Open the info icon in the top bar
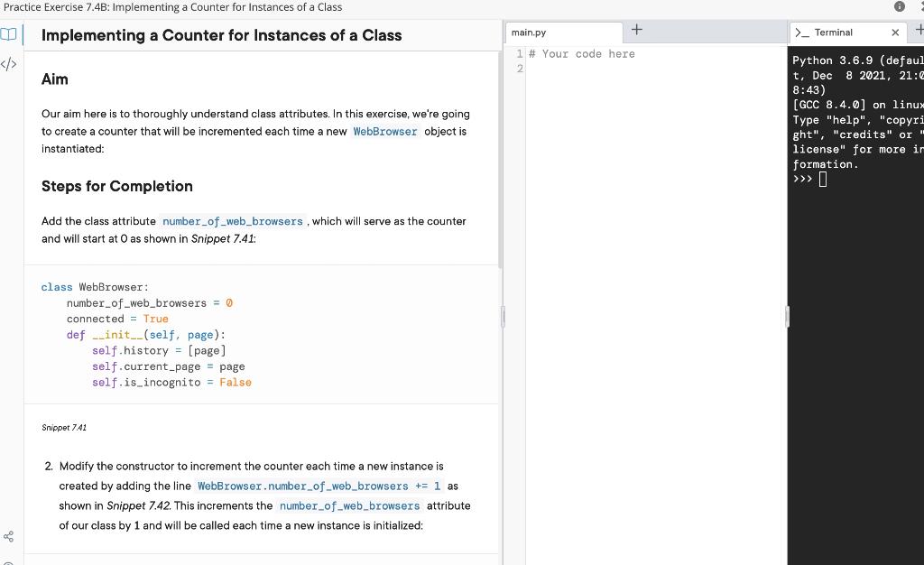Screen dimensions: 924x565 [x=898, y=7]
